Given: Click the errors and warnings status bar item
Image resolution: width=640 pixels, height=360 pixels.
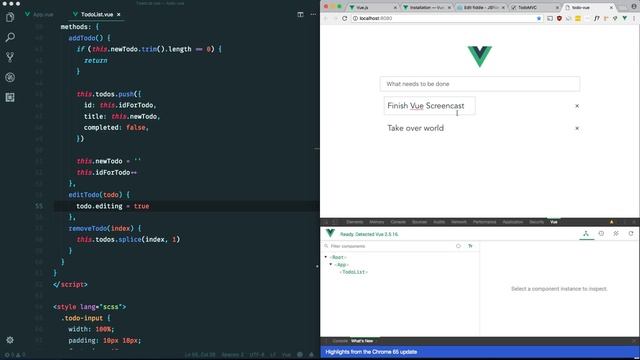Looking at the screenshot, I should pyautogui.click(x=15, y=355).
